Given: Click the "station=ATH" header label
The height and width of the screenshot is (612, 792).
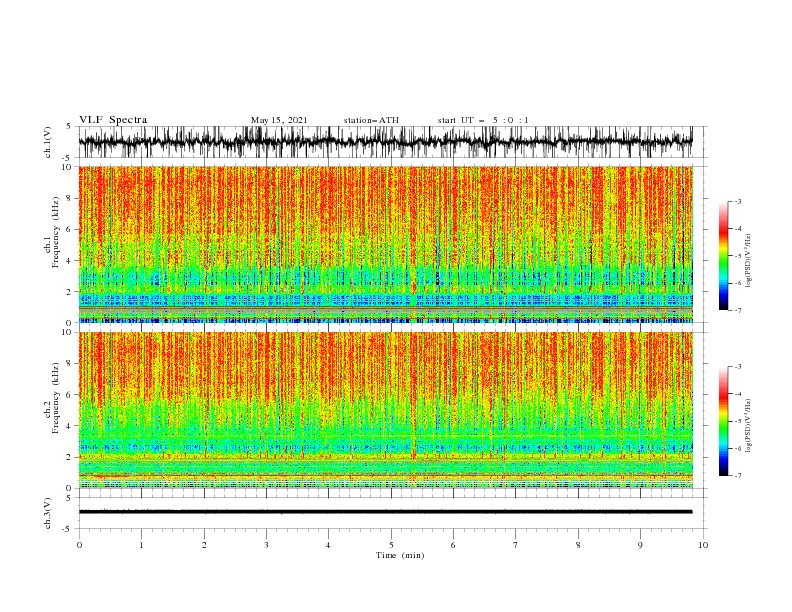Looking at the screenshot, I should [x=371, y=120].
